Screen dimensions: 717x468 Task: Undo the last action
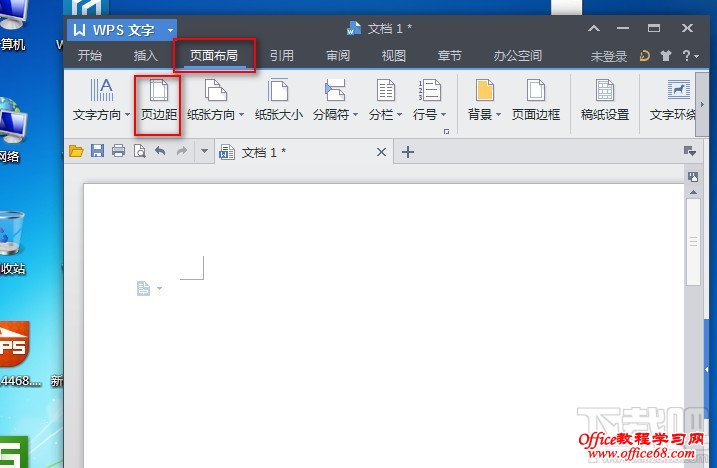pyautogui.click(x=160, y=151)
